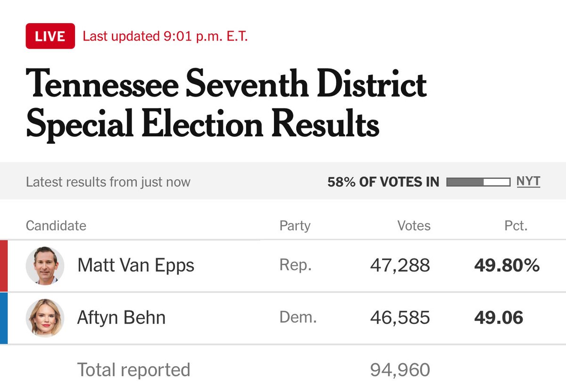Image resolution: width=566 pixels, height=392 pixels.
Task: Click Van Epps 47,288 vote count
Action: point(400,266)
